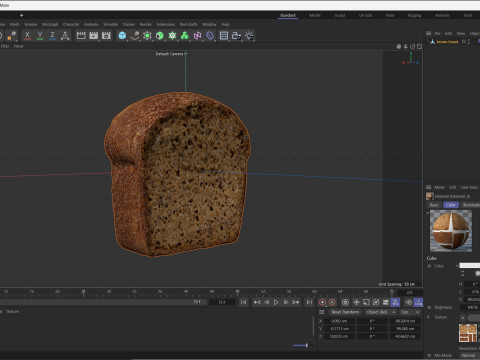
Task: Switch to the Rigging layout tab
Action: (414, 15)
